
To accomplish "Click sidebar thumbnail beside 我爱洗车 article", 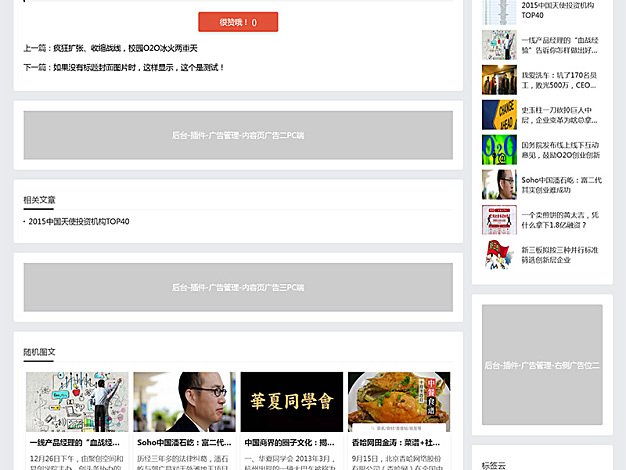I will pyautogui.click(x=499, y=80).
